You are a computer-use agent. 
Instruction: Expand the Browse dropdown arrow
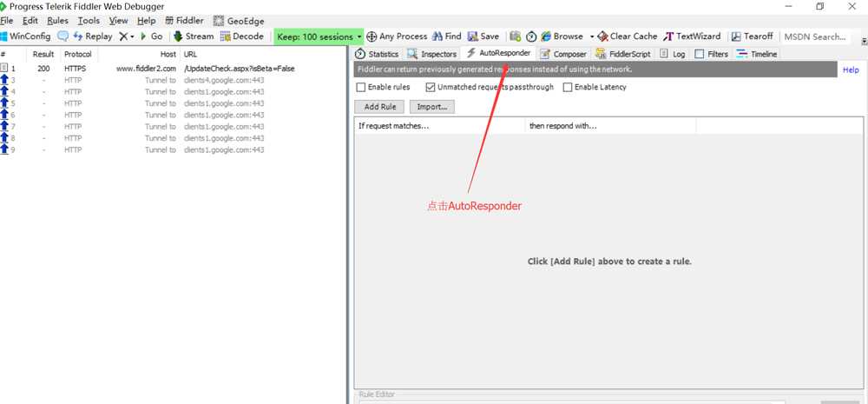(591, 36)
